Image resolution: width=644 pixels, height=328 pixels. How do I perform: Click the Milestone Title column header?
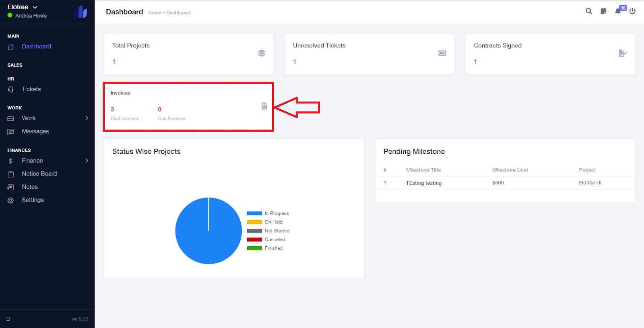click(423, 170)
